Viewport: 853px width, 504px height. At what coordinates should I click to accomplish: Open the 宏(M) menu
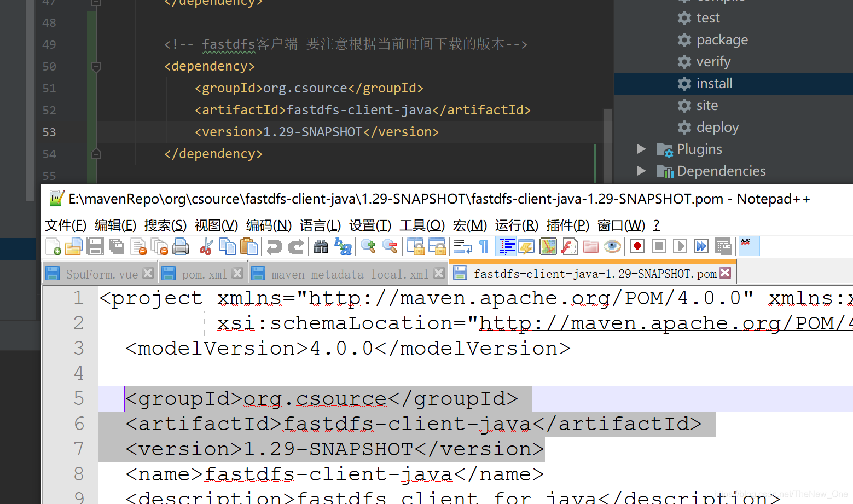469,225
